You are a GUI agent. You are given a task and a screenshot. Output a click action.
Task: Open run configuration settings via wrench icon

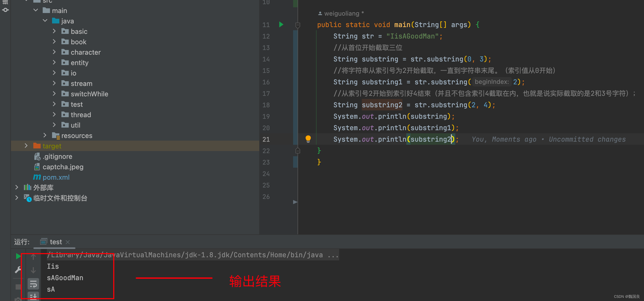pos(17,270)
